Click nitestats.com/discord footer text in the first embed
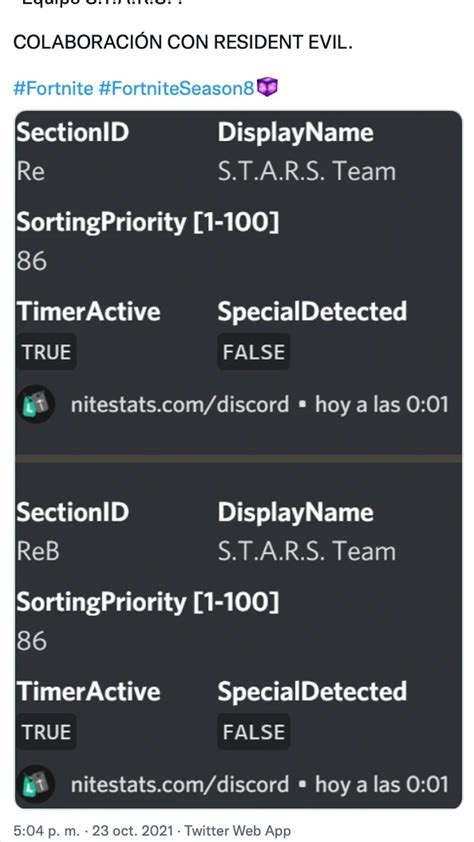This screenshot has height=842, width=474. coord(180,404)
